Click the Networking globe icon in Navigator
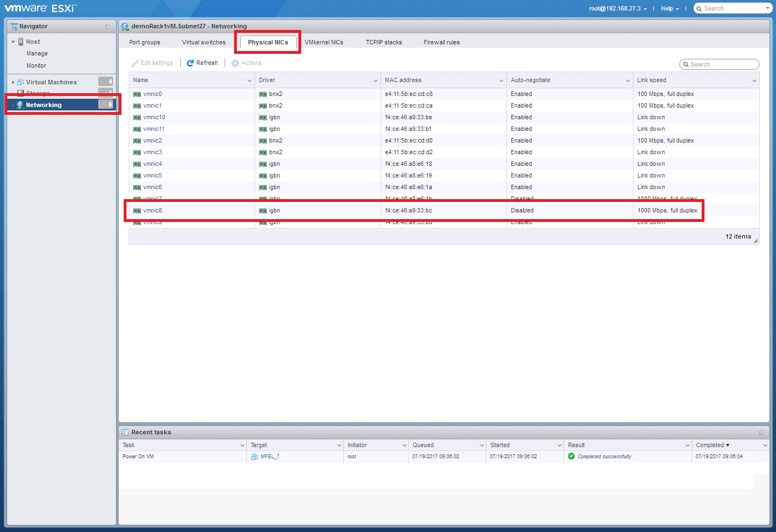 (20, 105)
